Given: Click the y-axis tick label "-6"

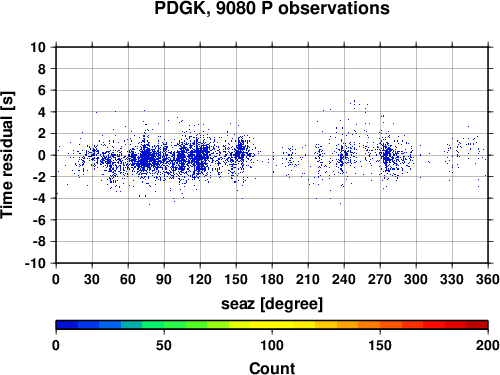Looking at the screenshot, I should click(x=39, y=220).
